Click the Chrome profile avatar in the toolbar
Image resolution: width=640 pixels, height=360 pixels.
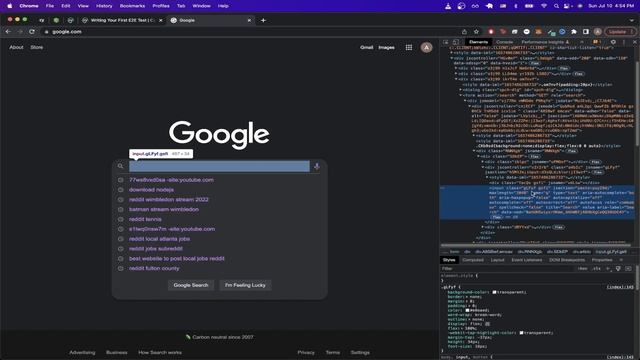click(598, 31)
